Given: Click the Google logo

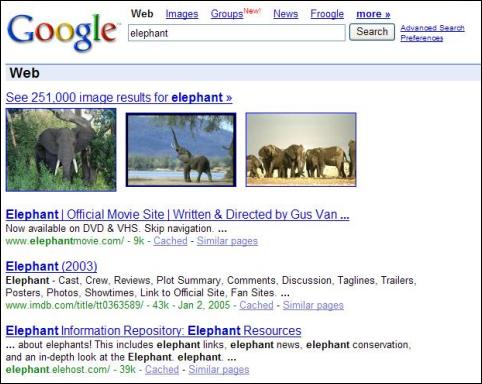Looking at the screenshot, I should coord(63,32).
